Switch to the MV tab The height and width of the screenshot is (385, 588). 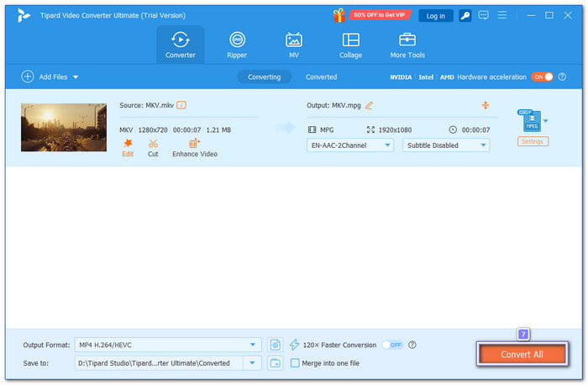[294, 45]
